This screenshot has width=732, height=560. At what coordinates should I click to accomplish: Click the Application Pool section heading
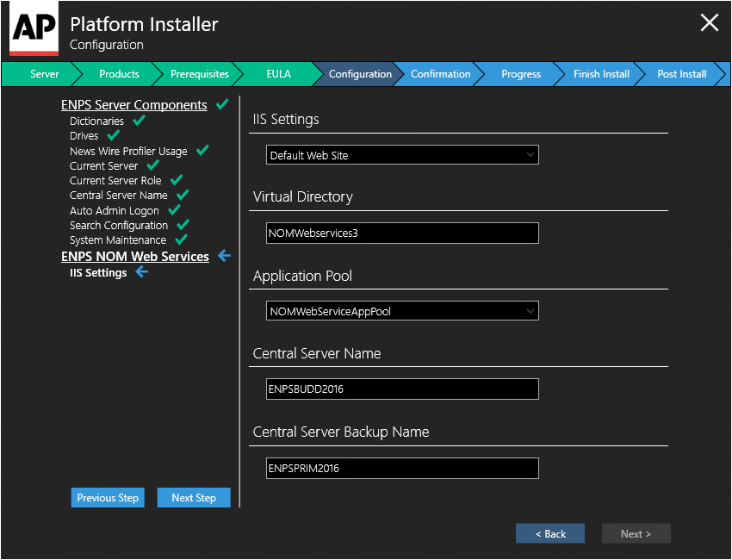[302, 276]
